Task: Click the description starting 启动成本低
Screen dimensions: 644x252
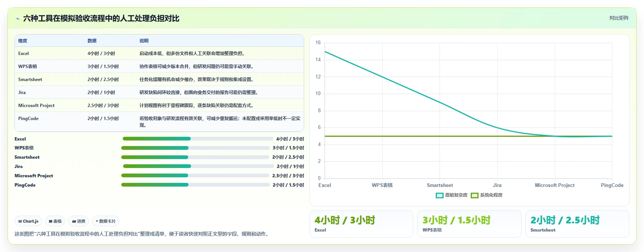Action: point(192,54)
